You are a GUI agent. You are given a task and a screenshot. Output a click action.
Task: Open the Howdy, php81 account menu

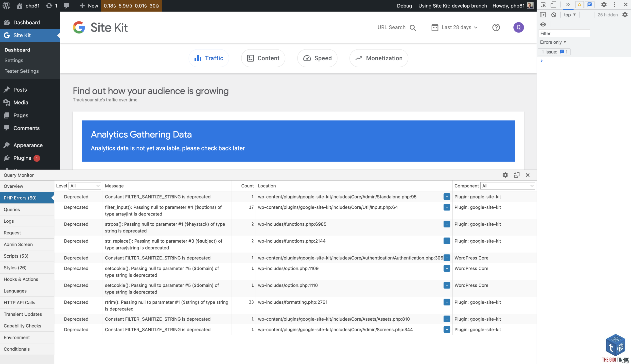coord(513,6)
